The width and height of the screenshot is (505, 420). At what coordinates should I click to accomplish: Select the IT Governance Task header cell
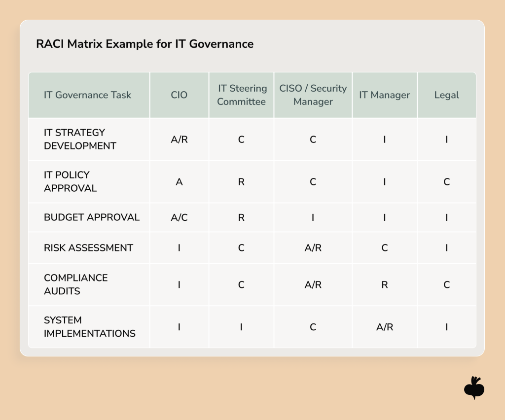click(x=87, y=95)
